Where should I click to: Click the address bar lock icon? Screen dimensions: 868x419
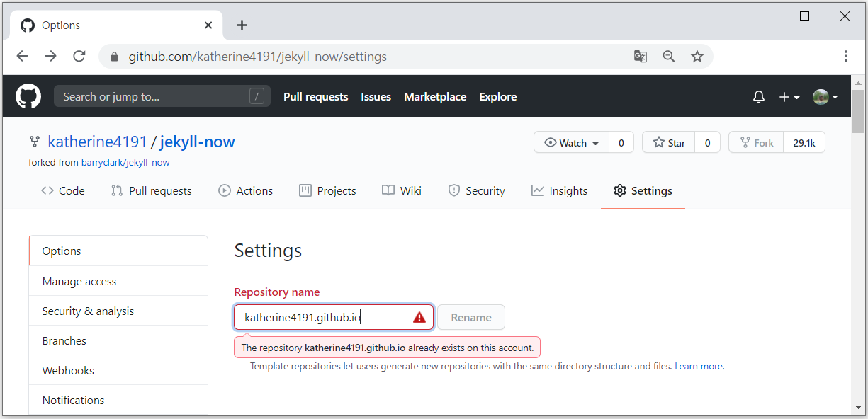pyautogui.click(x=113, y=57)
